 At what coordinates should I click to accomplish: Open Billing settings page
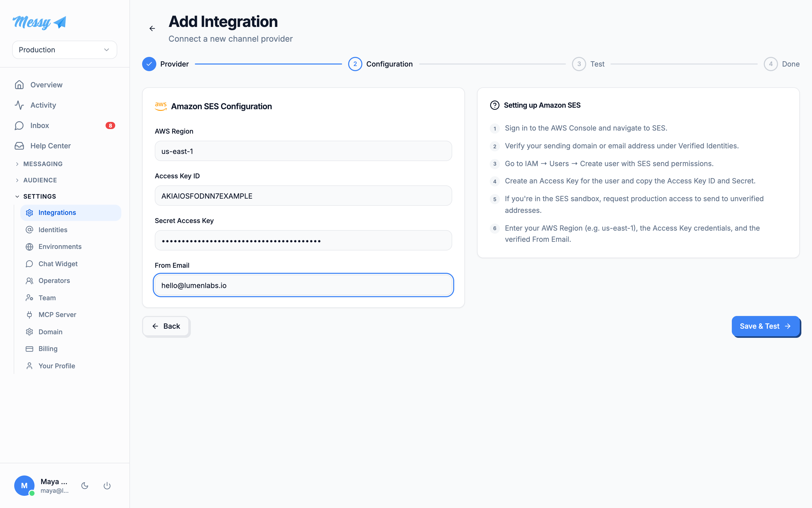point(71,349)
